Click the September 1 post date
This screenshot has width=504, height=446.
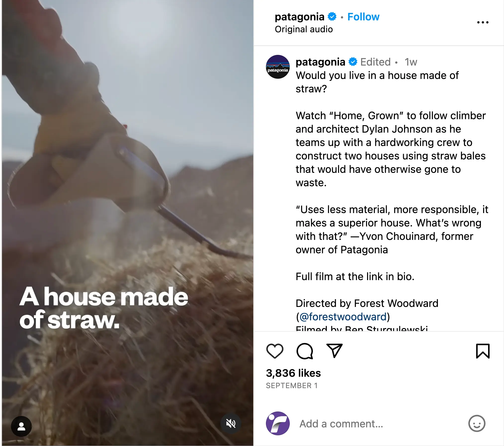click(292, 386)
